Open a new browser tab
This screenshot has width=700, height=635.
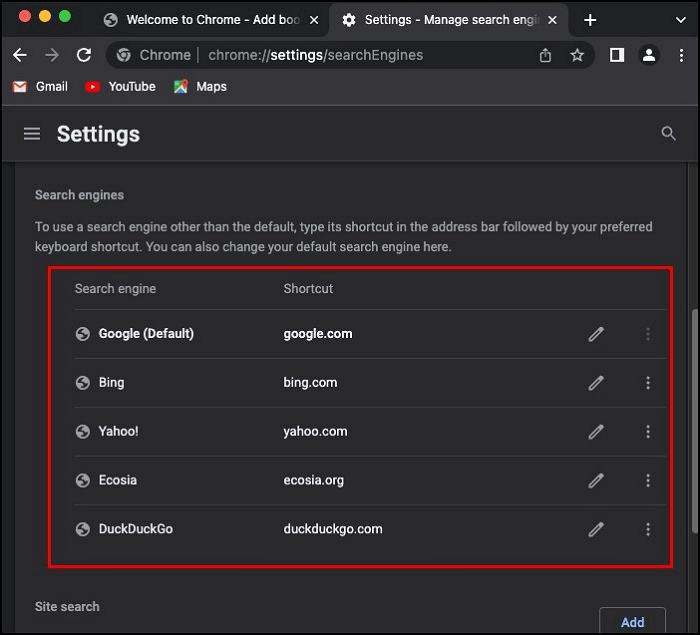click(x=590, y=20)
